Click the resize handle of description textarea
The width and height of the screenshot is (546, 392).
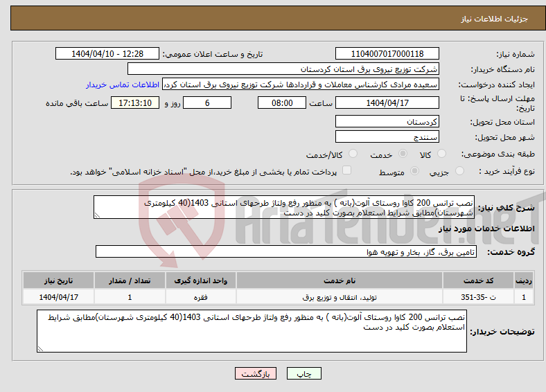point(97,215)
